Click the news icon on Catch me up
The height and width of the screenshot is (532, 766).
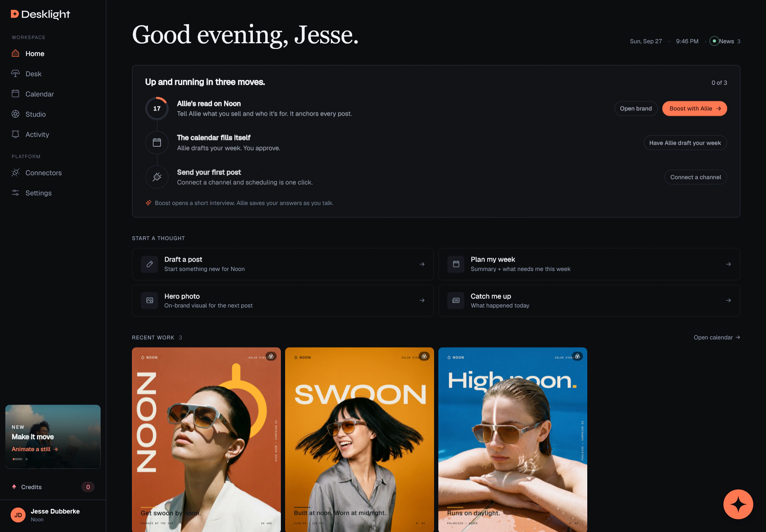pos(456,300)
